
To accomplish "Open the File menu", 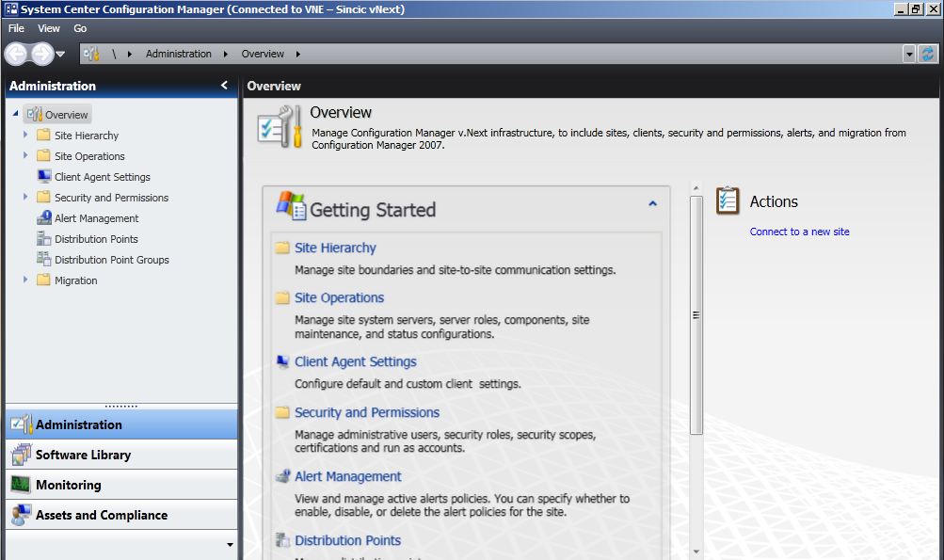I will click(16, 28).
